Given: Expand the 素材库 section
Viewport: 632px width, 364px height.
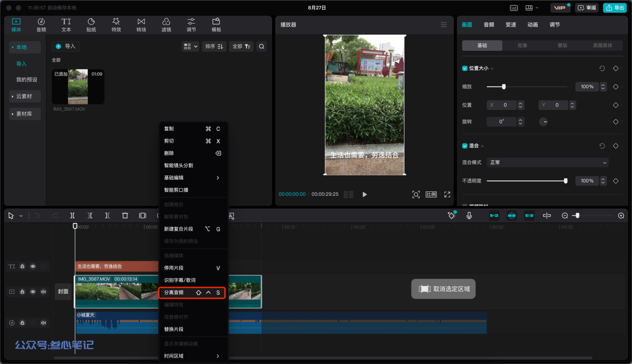Looking at the screenshot, I should point(25,113).
